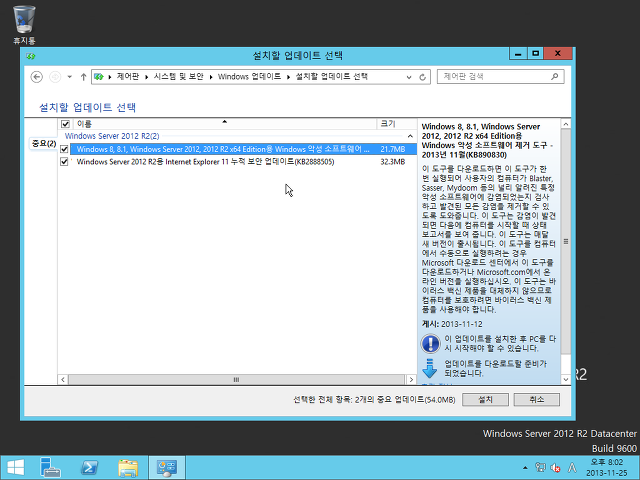Viewport: 640px width, 480px height.
Task: Click the 취소 button
Action: [x=537, y=400]
